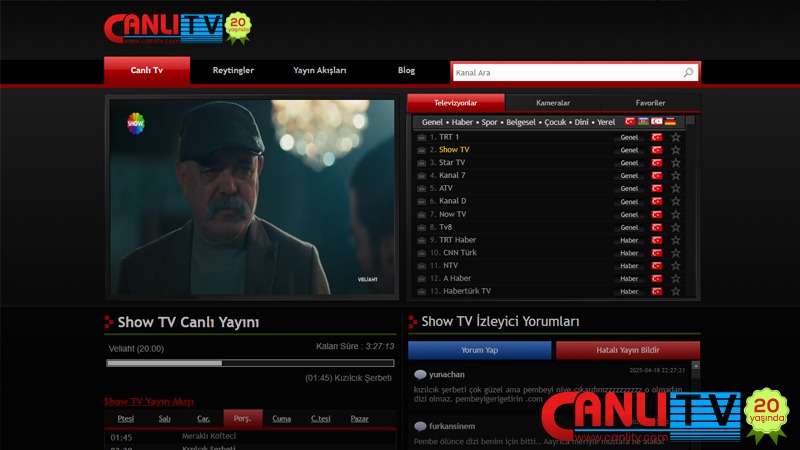Screen dimensions: 800x450
Task: Switch to the Favoriler tab
Action: (x=650, y=103)
